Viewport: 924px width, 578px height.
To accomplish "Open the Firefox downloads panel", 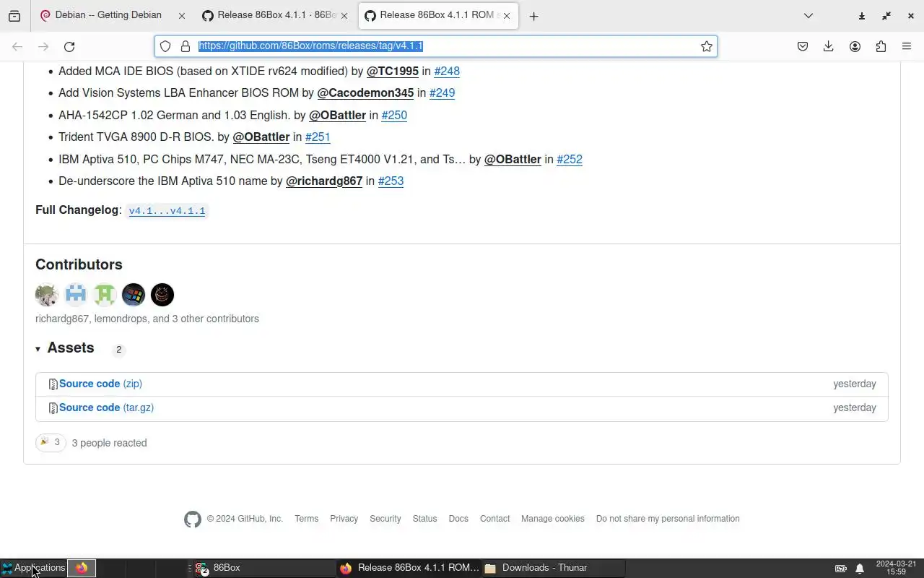I will [829, 46].
